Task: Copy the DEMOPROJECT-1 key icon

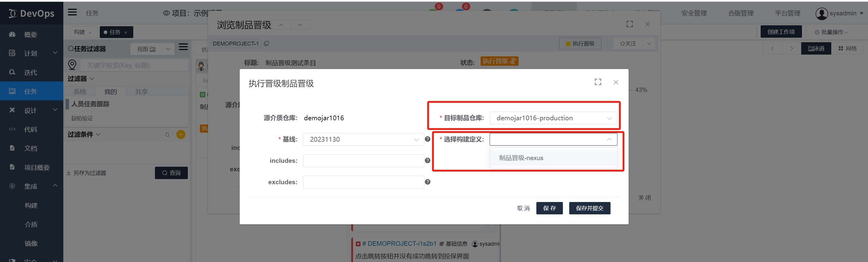Action: tap(267, 43)
